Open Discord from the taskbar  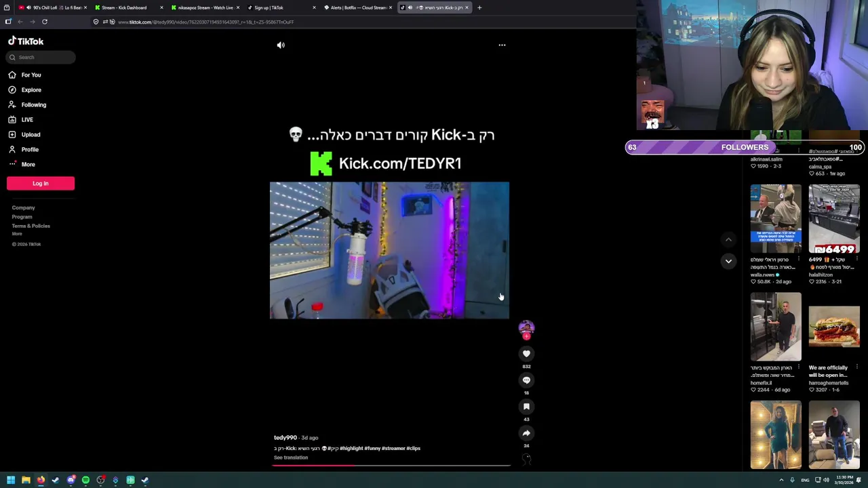[x=71, y=480]
